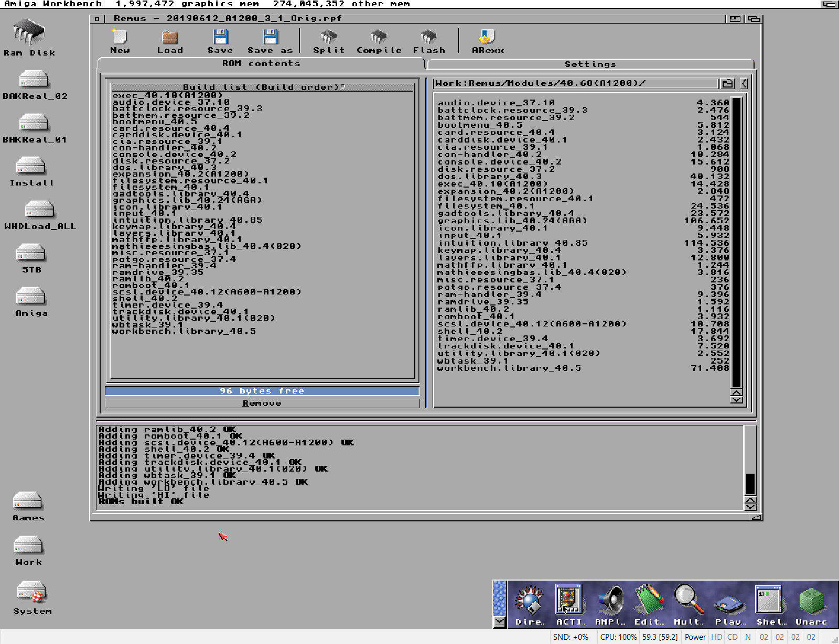Launch Directory Opus from the dock
This screenshot has width=839, height=644.
[530, 605]
